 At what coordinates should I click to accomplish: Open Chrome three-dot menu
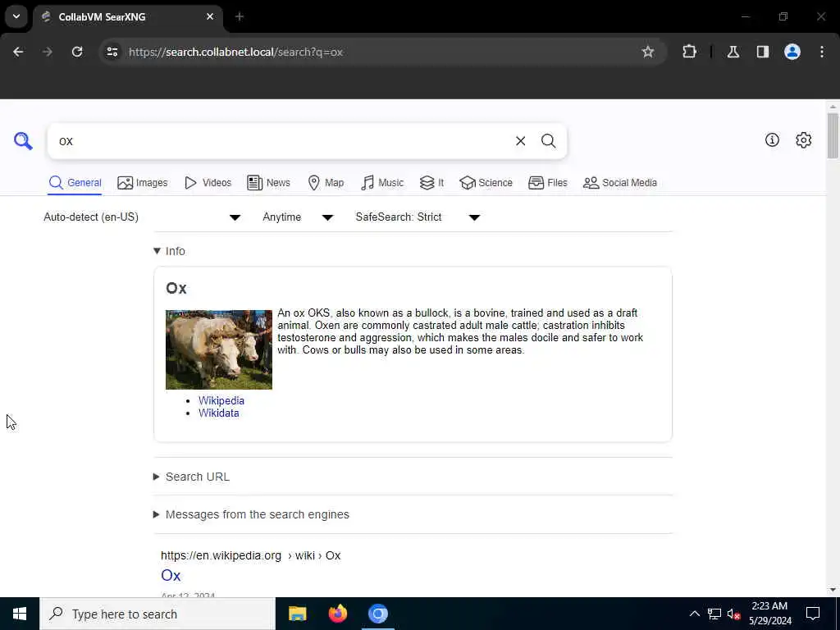point(822,52)
